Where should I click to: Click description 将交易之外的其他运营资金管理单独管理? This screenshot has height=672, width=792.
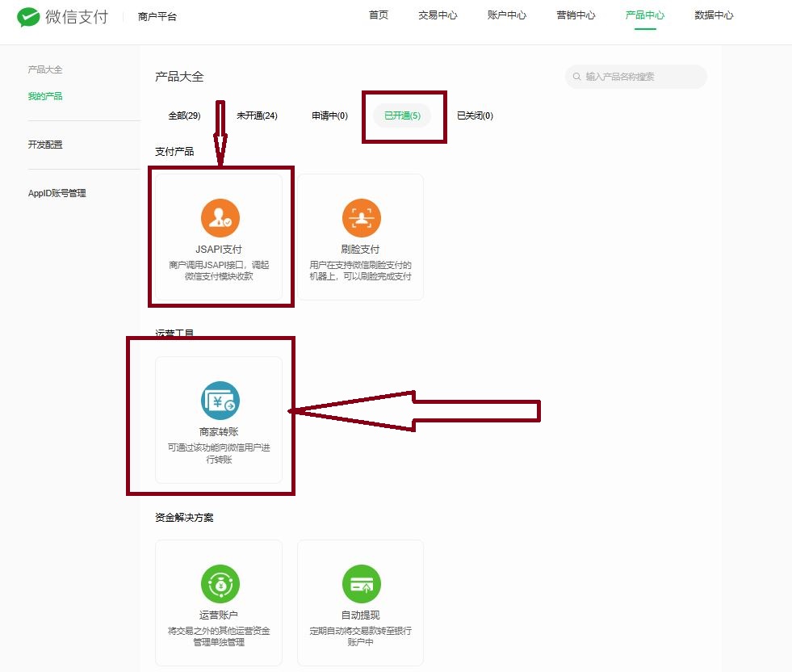tap(219, 636)
